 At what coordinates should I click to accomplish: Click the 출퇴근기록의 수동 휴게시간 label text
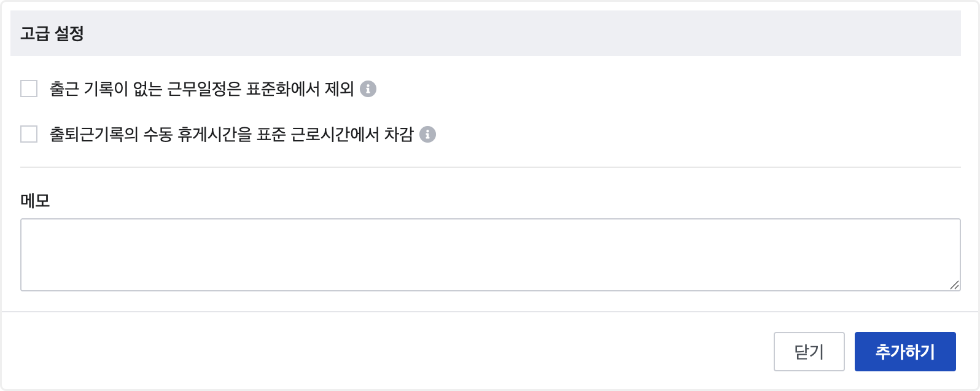[231, 135]
